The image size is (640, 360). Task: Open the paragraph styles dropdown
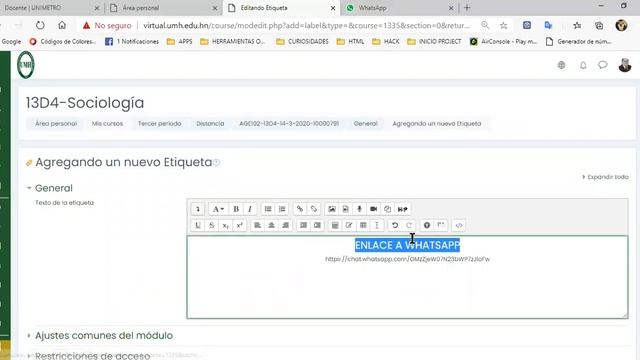click(x=218, y=209)
